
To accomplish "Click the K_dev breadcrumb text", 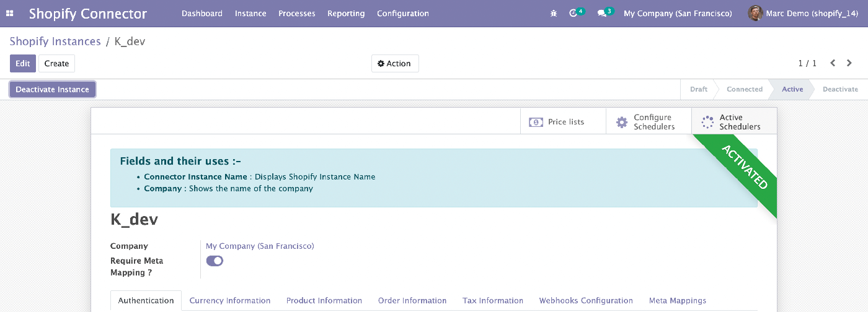I will [130, 41].
